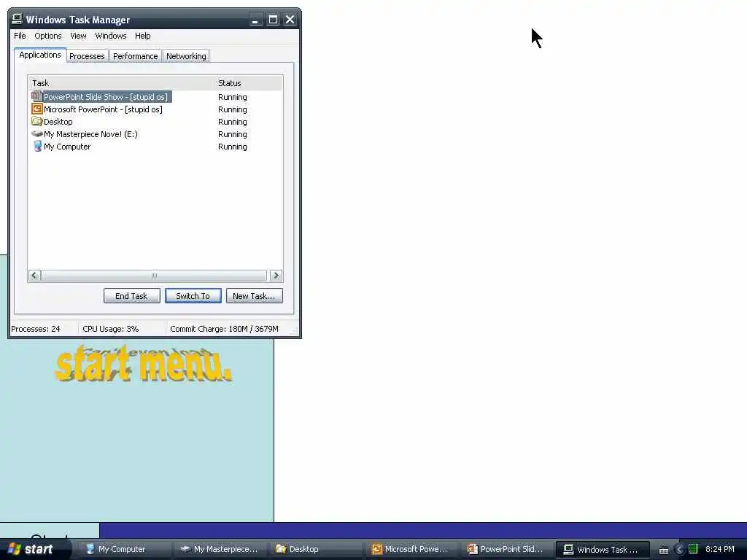Maximize the Task Manager window
The height and width of the screenshot is (560, 747).
point(273,20)
